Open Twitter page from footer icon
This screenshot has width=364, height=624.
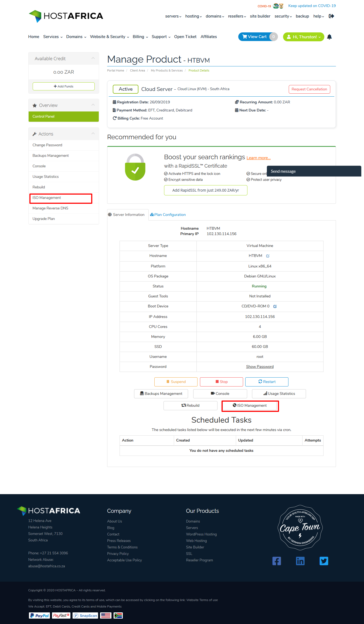[324, 561]
